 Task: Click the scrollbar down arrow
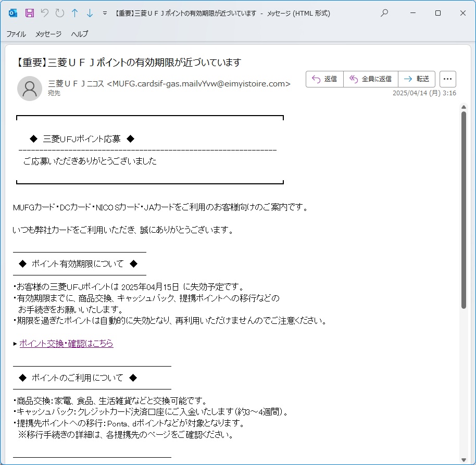pos(464,460)
